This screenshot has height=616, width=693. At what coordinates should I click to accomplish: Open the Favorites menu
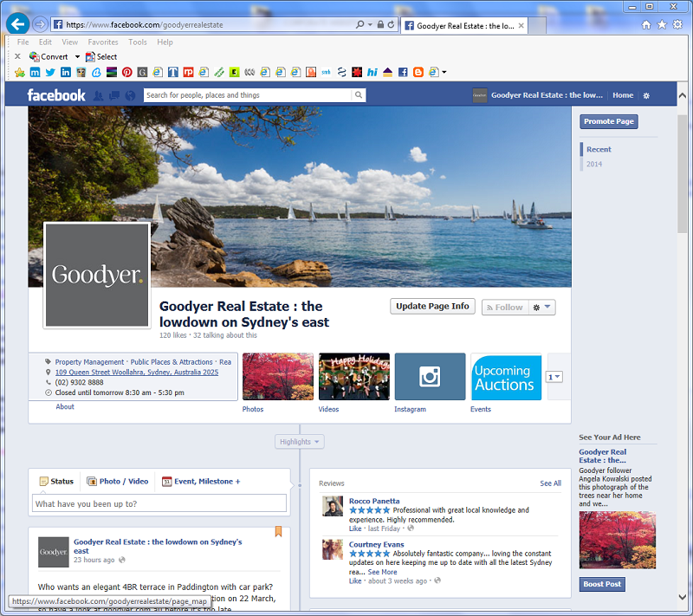tap(103, 42)
